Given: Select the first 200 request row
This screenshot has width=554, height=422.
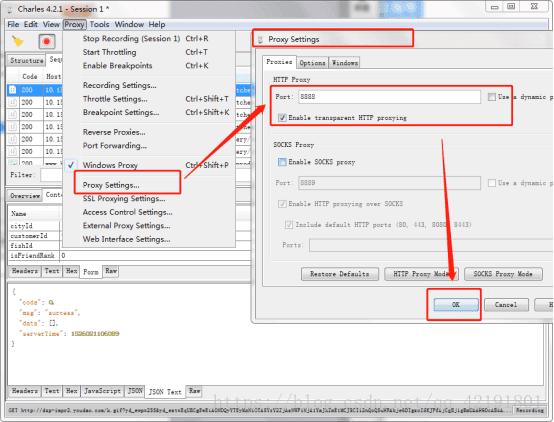Looking at the screenshot, I should point(35,90).
